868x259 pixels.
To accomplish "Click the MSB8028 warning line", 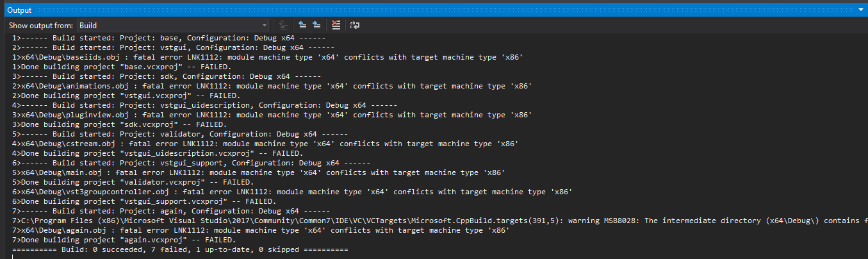I will 436,221.
